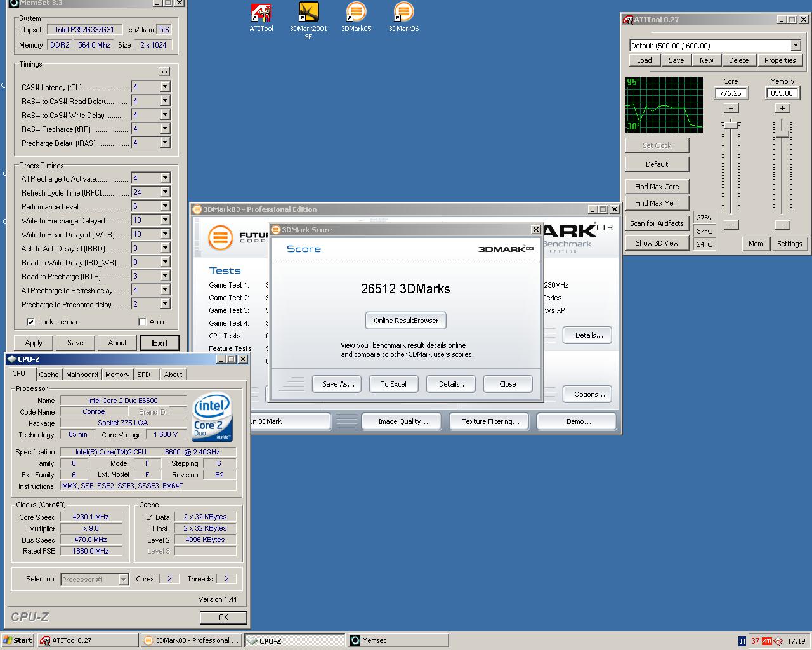The image size is (812, 650).
Task: Switch to the About tab in CPU-Z
Action: [x=173, y=375]
